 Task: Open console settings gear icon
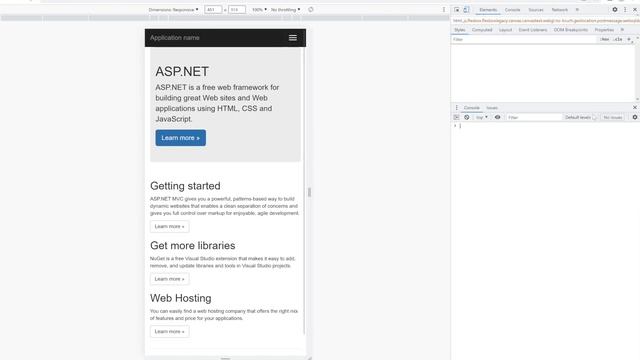click(635, 118)
